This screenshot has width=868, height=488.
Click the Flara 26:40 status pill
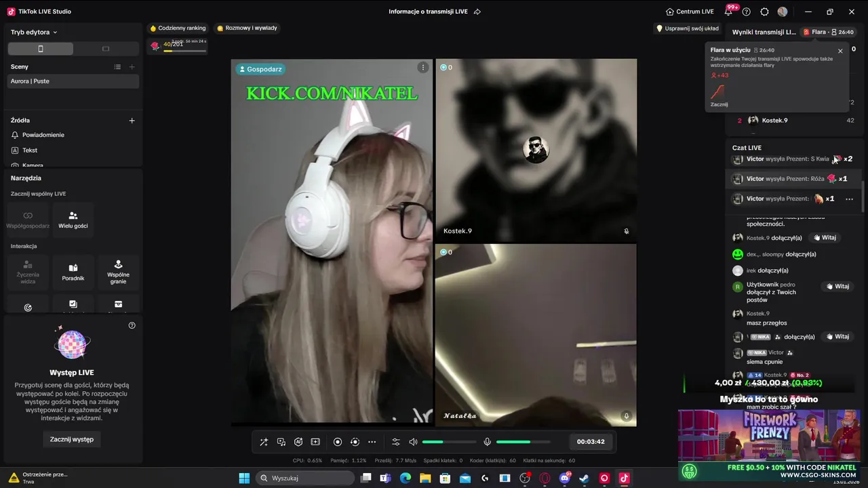pyautogui.click(x=828, y=32)
